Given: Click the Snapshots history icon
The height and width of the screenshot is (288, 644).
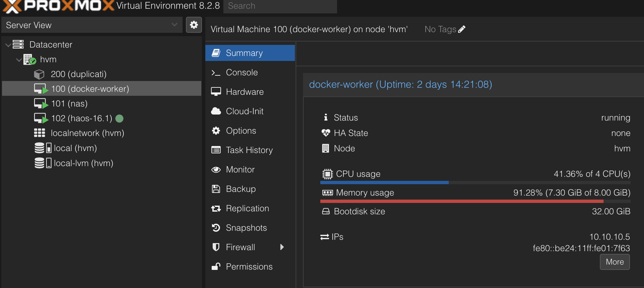Looking at the screenshot, I should pos(216,228).
